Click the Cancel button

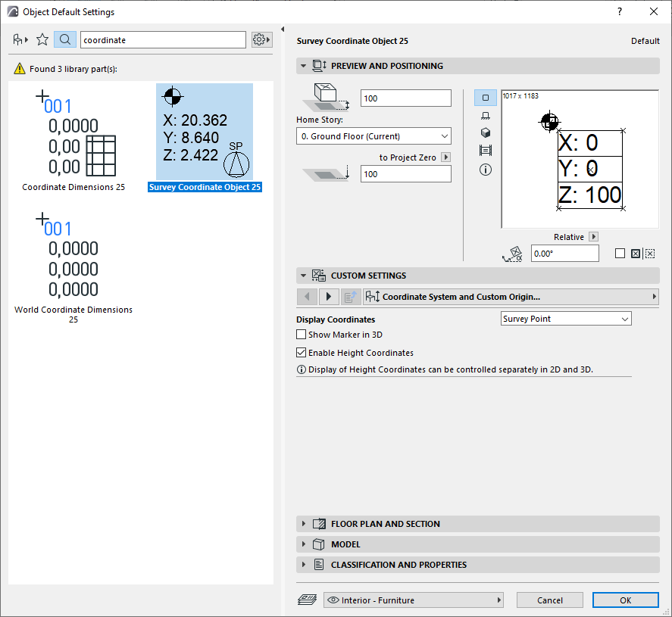550,600
